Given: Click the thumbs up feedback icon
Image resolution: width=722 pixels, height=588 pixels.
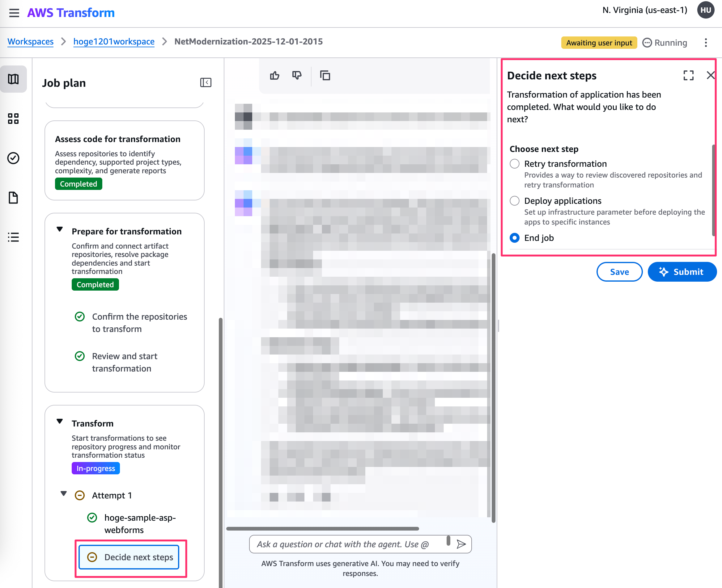Looking at the screenshot, I should click(274, 76).
